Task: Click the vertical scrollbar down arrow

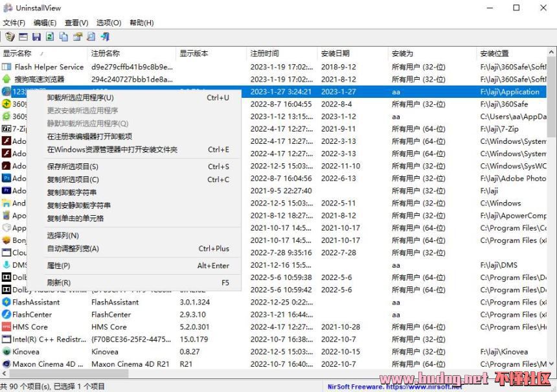Action: pyautogui.click(x=551, y=363)
